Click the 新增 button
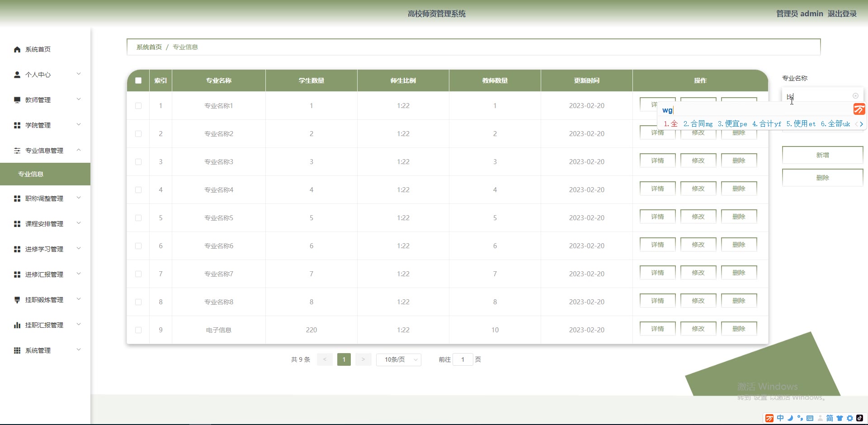868x425 pixels. click(x=822, y=155)
